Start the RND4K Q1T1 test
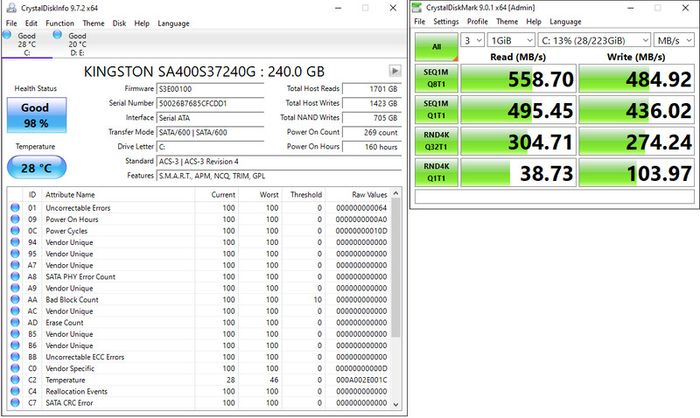The width and height of the screenshot is (700, 418). 436,172
